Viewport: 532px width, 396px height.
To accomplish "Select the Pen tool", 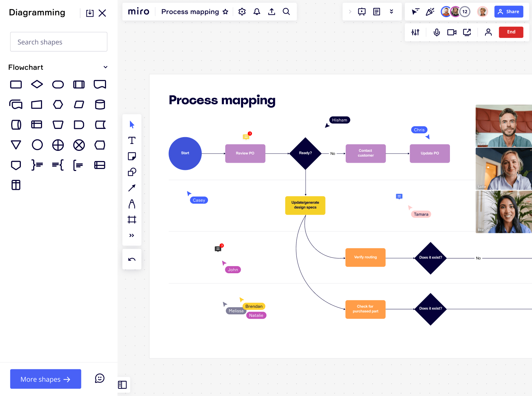I will tap(132, 204).
